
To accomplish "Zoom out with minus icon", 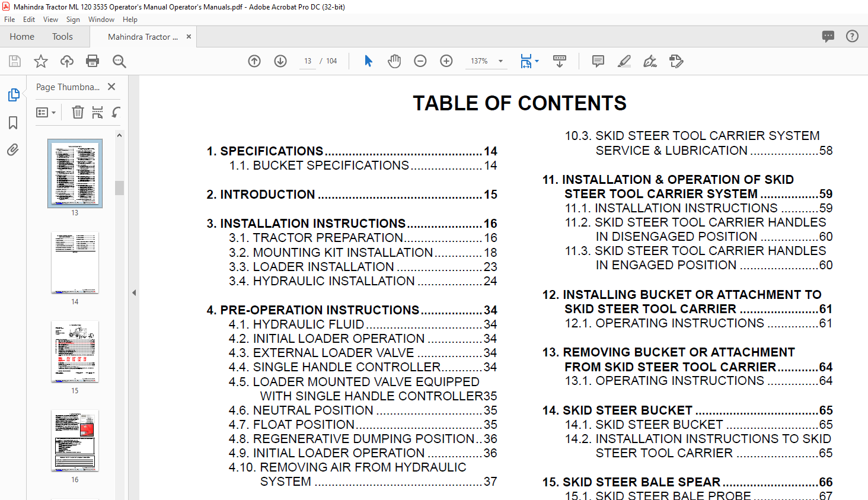I will coord(420,61).
